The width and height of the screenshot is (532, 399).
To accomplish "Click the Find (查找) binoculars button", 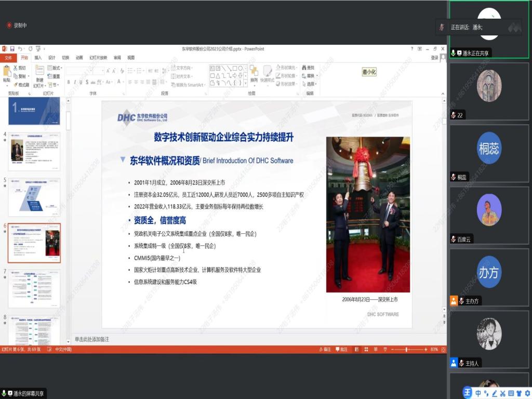I will click(308, 68).
